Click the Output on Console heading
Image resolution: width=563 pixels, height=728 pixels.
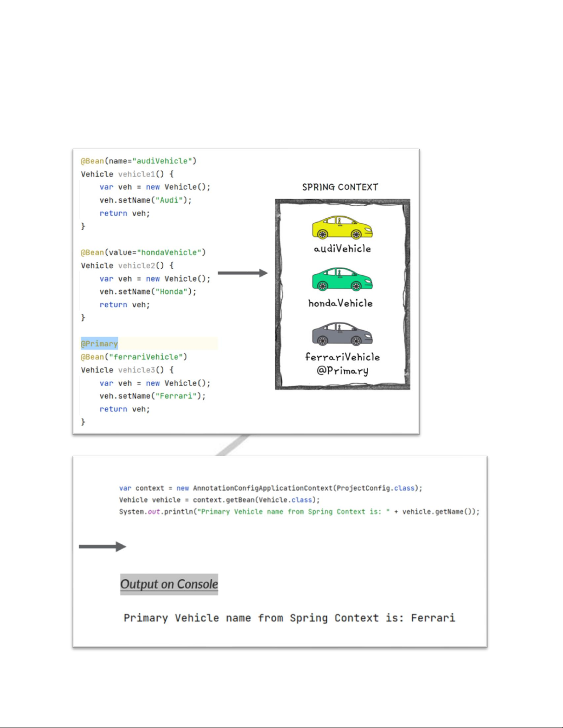[x=169, y=584]
